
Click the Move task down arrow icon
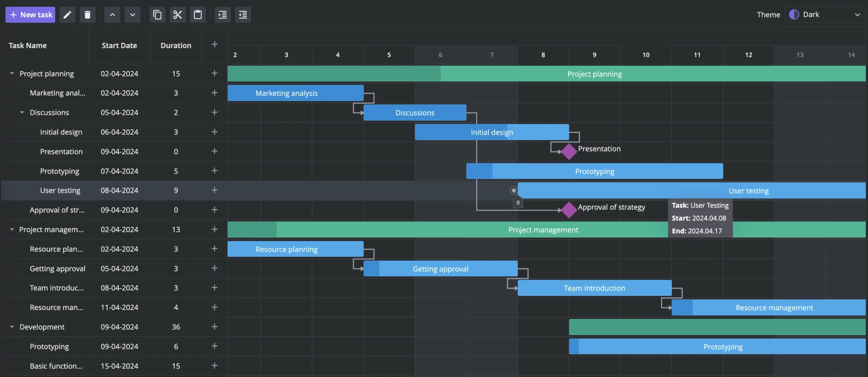click(132, 15)
